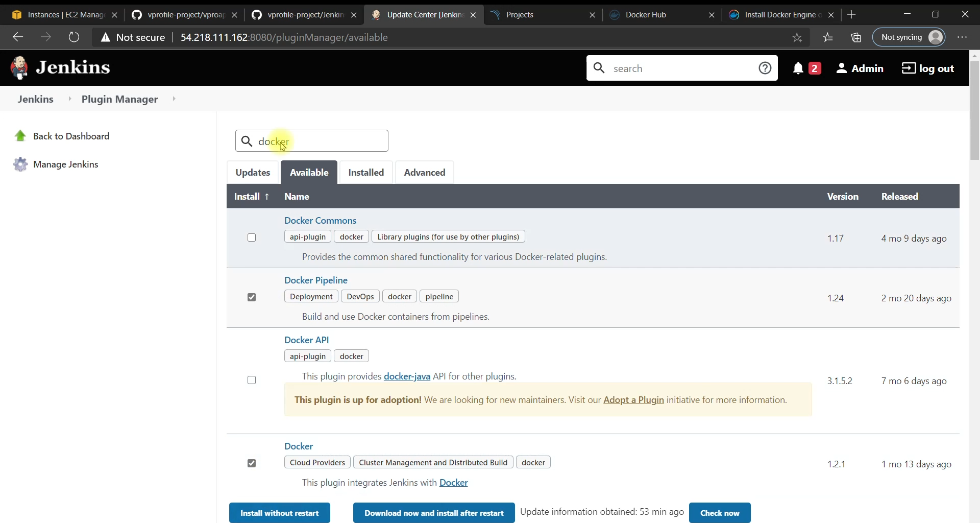The image size is (980, 523).
Task: Click Install without restart button
Action: pyautogui.click(x=280, y=513)
